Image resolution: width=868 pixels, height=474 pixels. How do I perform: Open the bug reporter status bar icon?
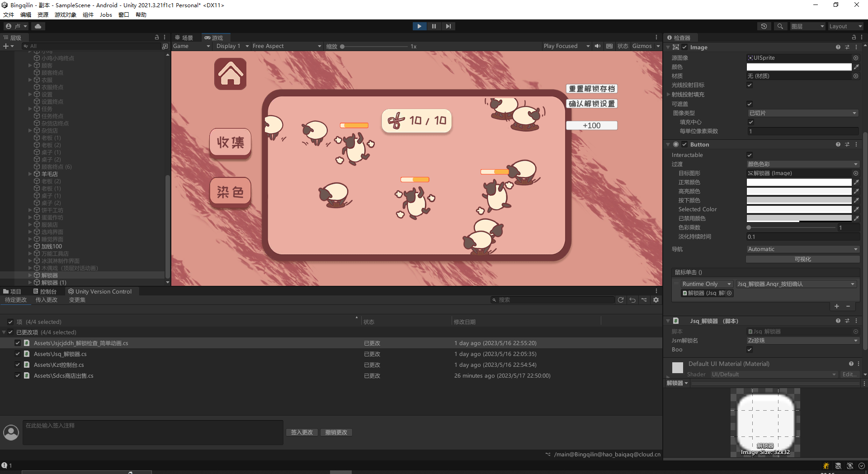pos(826,466)
